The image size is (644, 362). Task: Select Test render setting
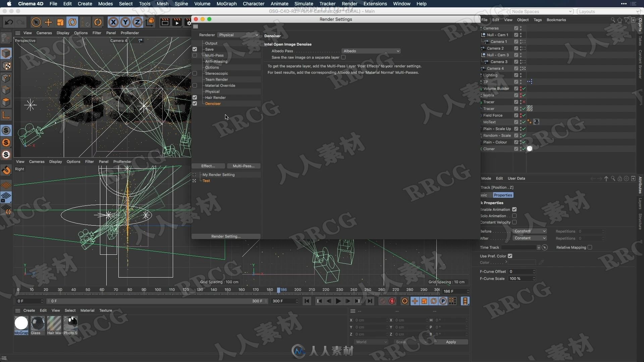pyautogui.click(x=206, y=181)
